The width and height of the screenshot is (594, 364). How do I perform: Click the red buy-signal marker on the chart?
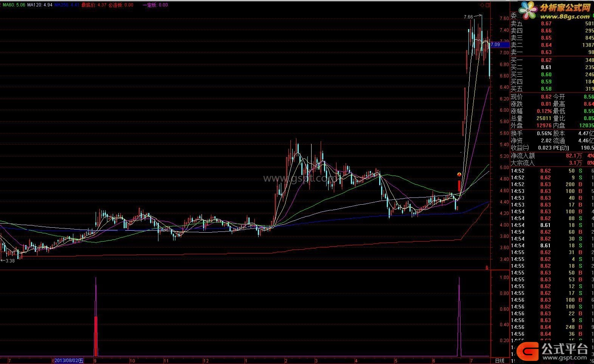(459, 174)
